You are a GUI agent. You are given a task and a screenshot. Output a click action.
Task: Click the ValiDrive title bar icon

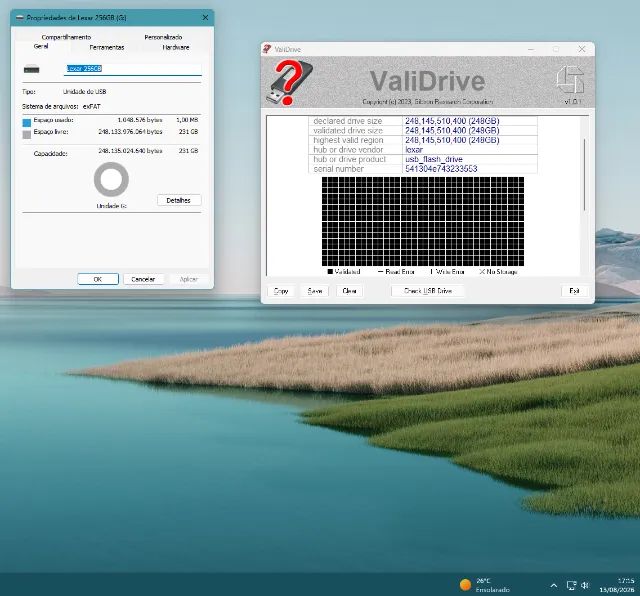pos(267,49)
